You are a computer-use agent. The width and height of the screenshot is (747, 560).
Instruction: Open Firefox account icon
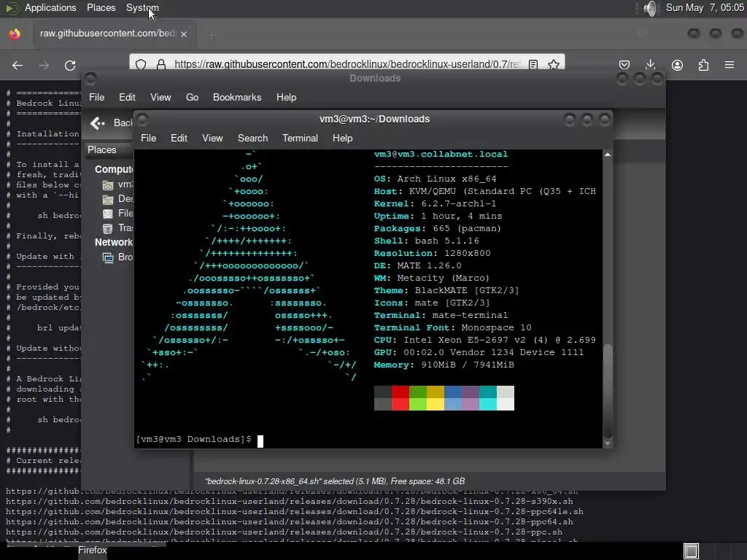click(x=677, y=65)
